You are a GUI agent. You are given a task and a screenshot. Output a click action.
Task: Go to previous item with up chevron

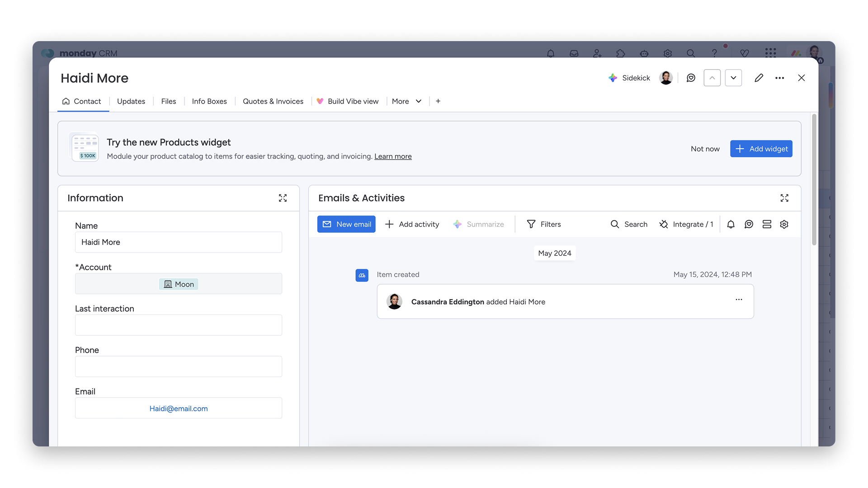coord(712,78)
